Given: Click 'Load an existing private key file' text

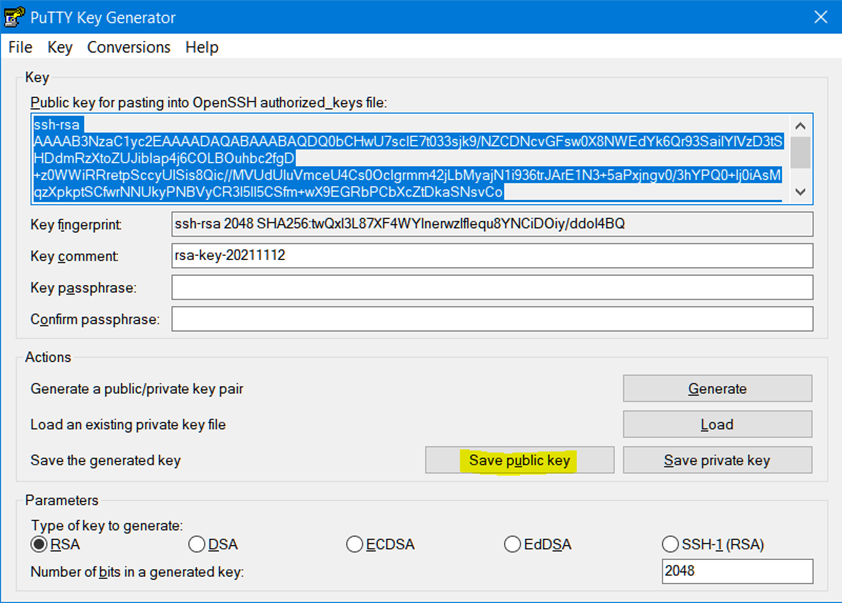Looking at the screenshot, I should click(128, 425).
